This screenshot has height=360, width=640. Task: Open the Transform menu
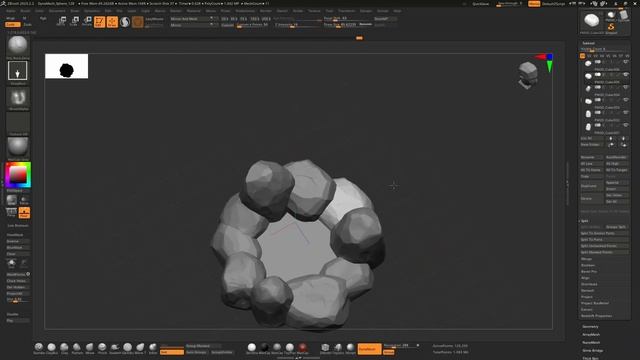click(x=347, y=11)
